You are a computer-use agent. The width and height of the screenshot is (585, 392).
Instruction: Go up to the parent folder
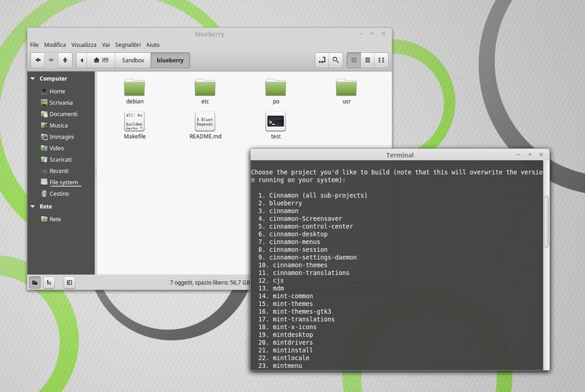click(65, 60)
